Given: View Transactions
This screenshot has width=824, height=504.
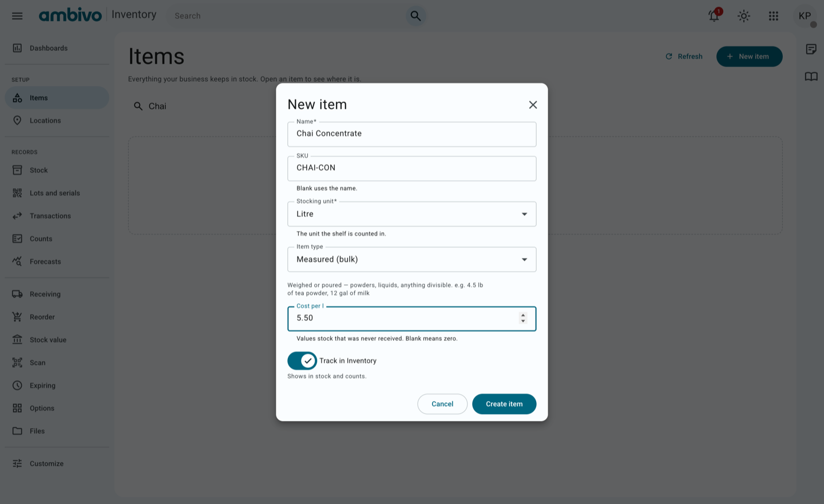Looking at the screenshot, I should [57, 216].
